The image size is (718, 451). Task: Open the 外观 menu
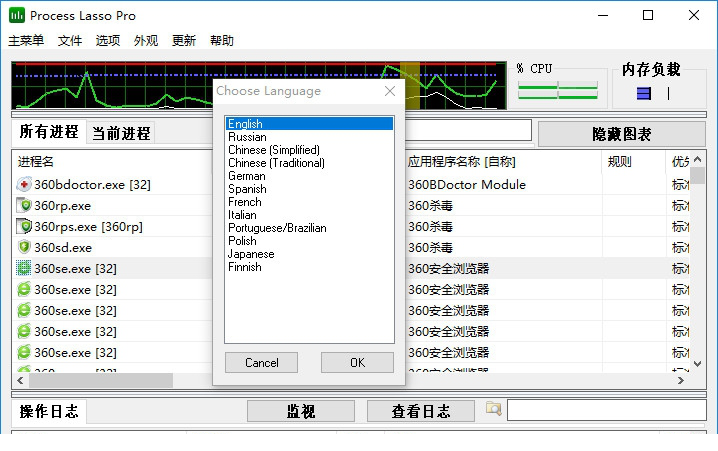point(146,41)
